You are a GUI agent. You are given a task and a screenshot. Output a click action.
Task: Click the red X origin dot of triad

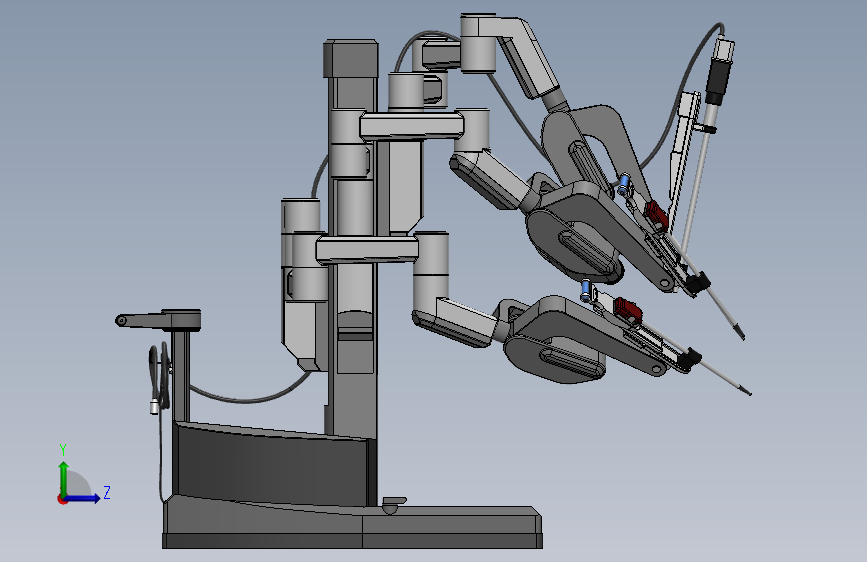click(x=61, y=499)
